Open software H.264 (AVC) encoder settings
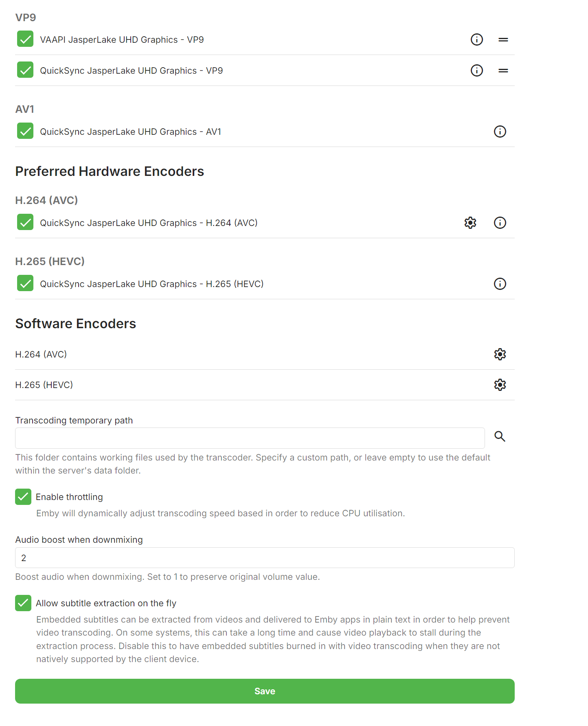The image size is (588, 726). tap(500, 354)
